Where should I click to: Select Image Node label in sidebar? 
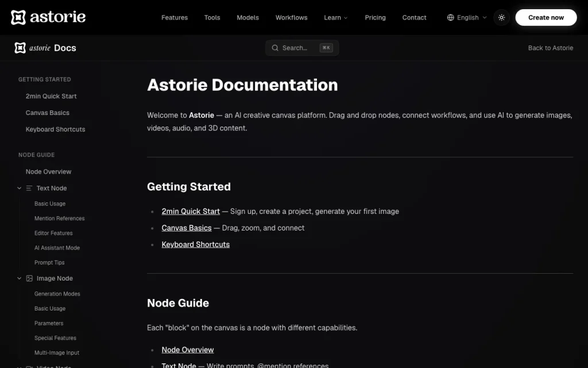pos(55,278)
